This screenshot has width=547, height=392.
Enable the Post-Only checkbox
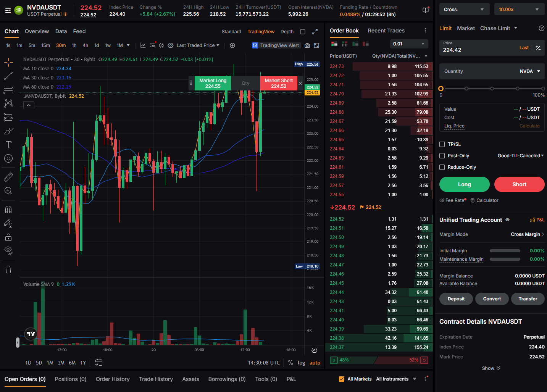pos(442,156)
